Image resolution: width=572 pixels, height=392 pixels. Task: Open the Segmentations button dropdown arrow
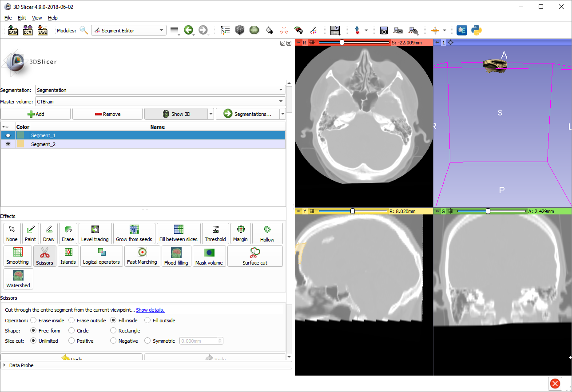[282, 114]
